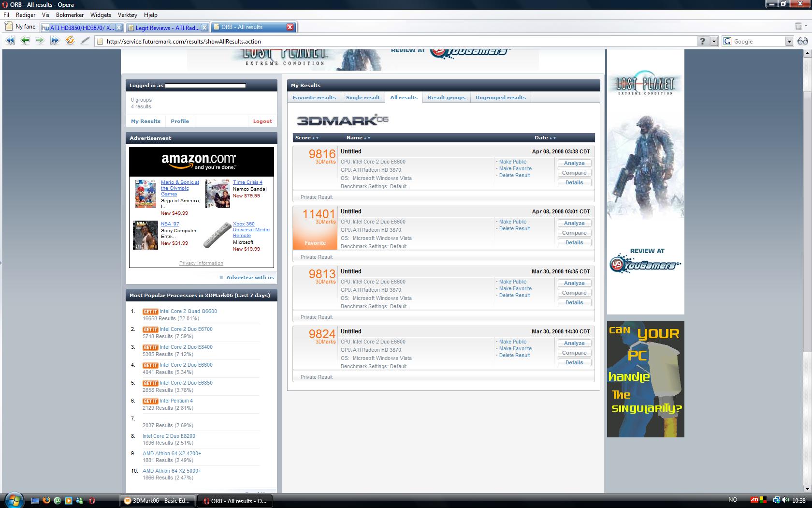
Task: Close the Legit Reviews tab
Action: tap(204, 27)
